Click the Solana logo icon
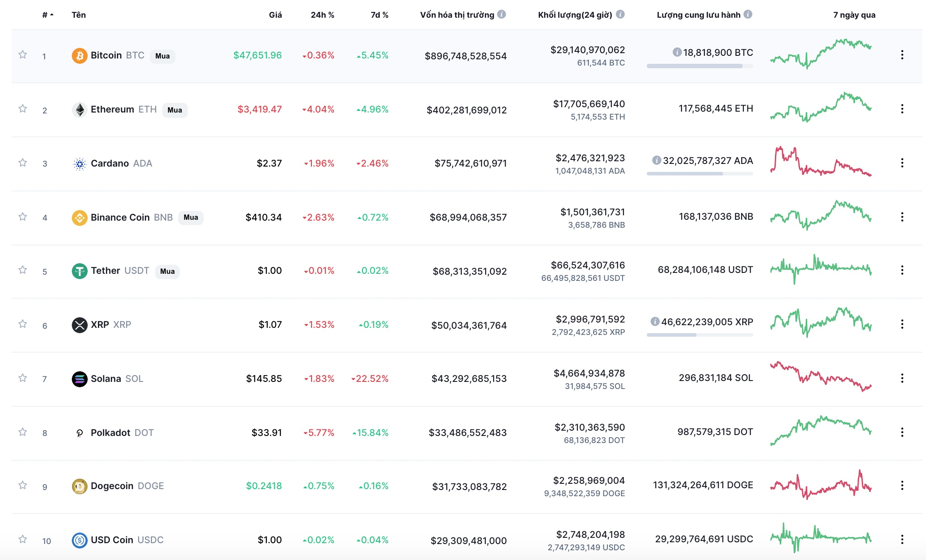This screenshot has width=926, height=560. coord(80,379)
